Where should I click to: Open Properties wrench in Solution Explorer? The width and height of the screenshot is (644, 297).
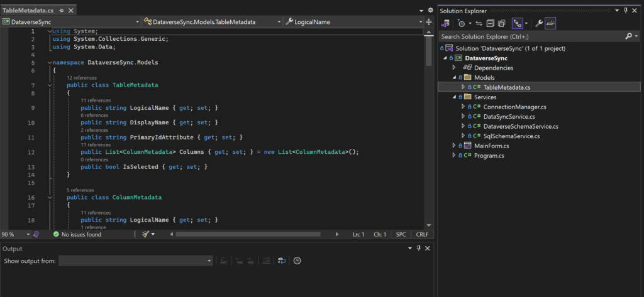(x=539, y=24)
